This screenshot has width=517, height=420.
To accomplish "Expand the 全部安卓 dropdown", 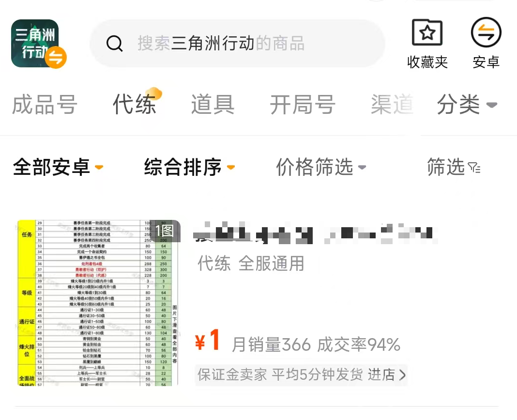I will tap(58, 167).
